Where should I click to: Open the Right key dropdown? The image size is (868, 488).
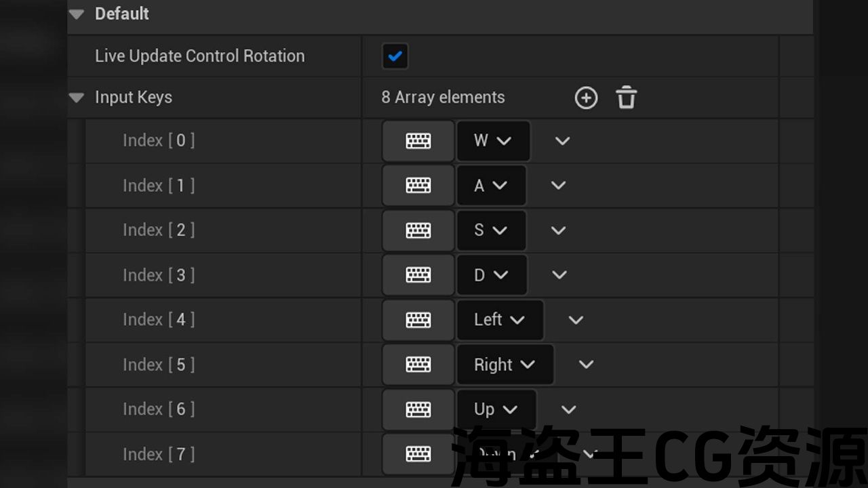[x=505, y=365]
